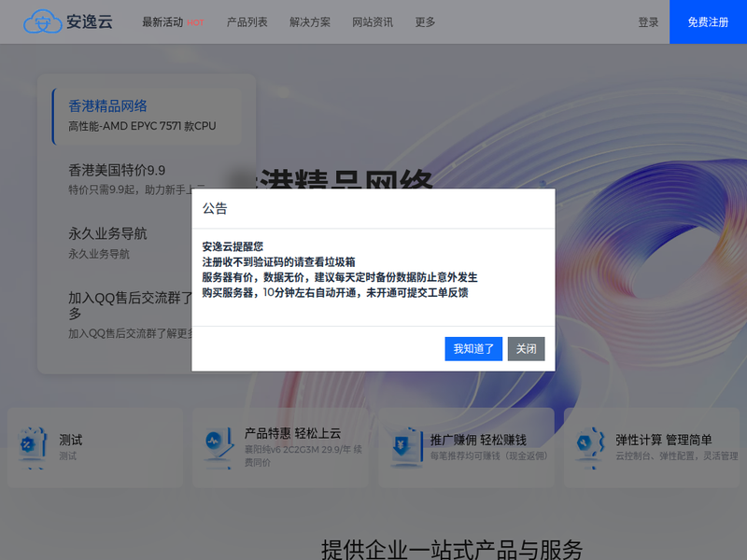Image resolution: width=747 pixels, height=560 pixels.
Task: Click the 每笔推荐均可赚钱（现金返佣） description
Action: coord(488,455)
